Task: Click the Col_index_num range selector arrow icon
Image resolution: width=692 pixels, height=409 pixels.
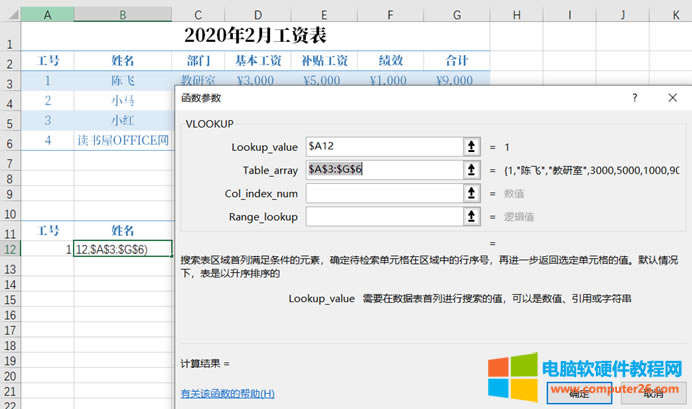Action: coord(471,193)
